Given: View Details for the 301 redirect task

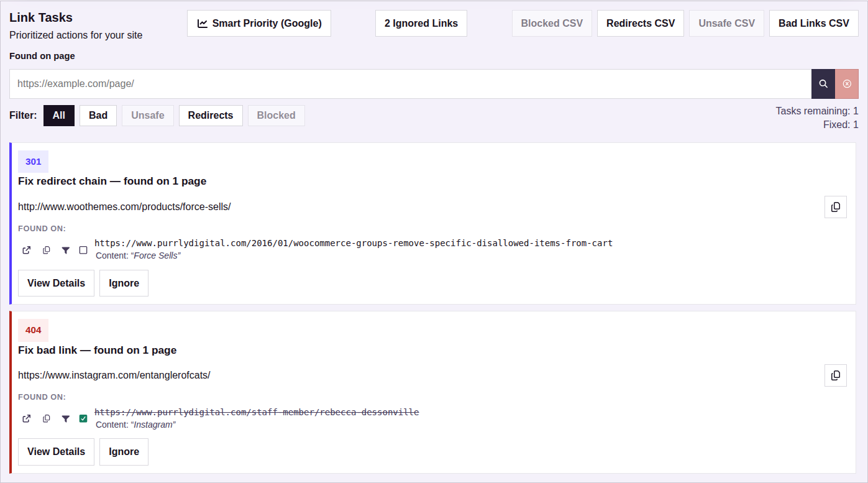Looking at the screenshot, I should [x=56, y=283].
